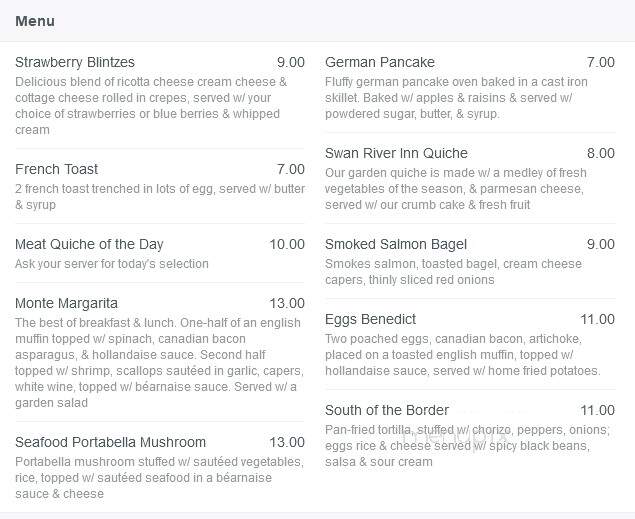Click the 8.00 price for Swan River Quiche
Viewport: 635px width, 519px height.
601,153
